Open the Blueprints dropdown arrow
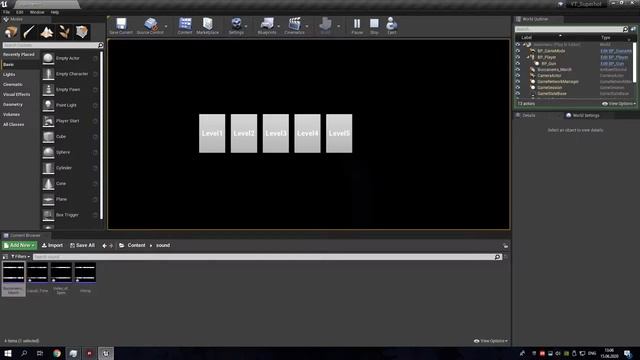This screenshot has width=640, height=360. pos(279,27)
